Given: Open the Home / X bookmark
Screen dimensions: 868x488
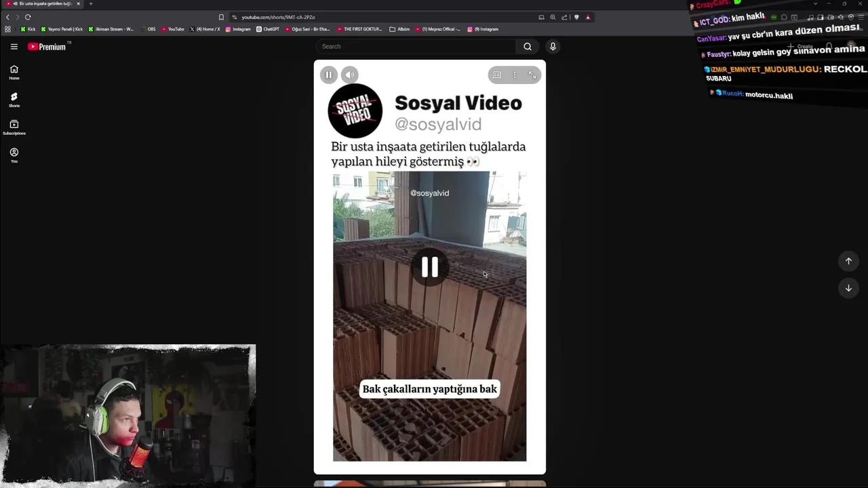Looking at the screenshot, I should pos(205,29).
